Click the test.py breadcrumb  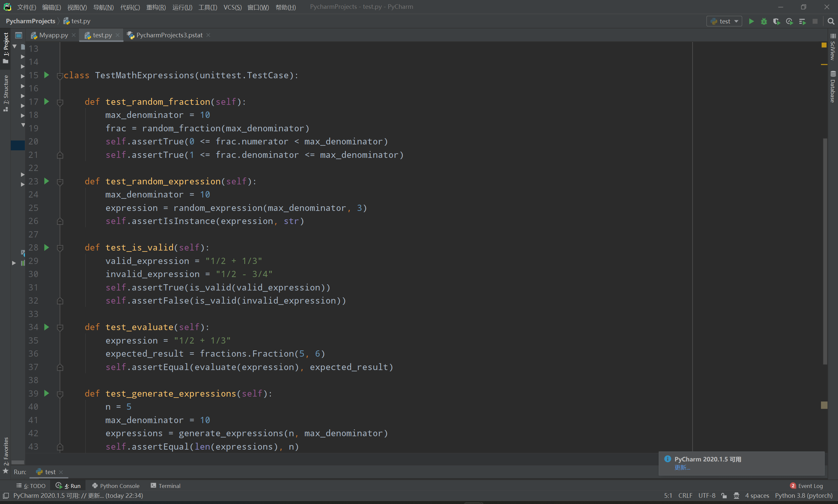[77, 21]
